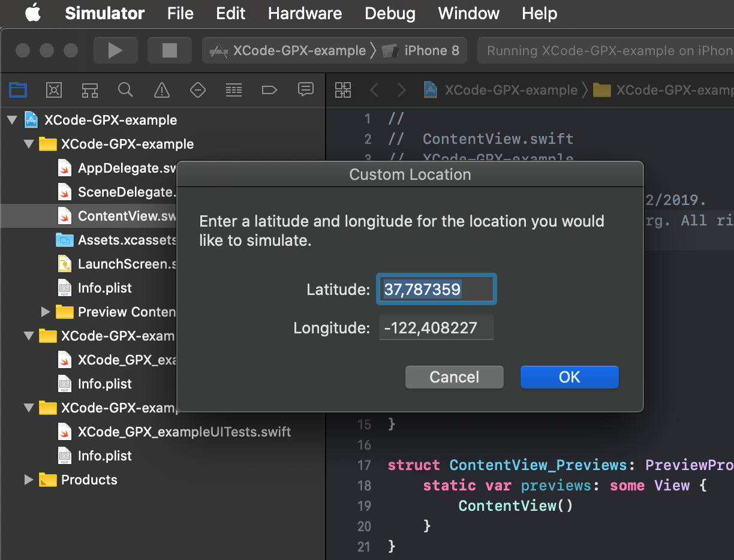Image resolution: width=734 pixels, height=560 pixels.
Task: Cancel the Custom Location dialog
Action: point(454,377)
